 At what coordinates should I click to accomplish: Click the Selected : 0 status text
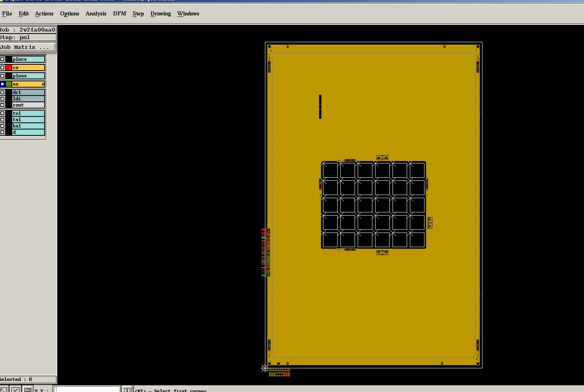pos(16,379)
